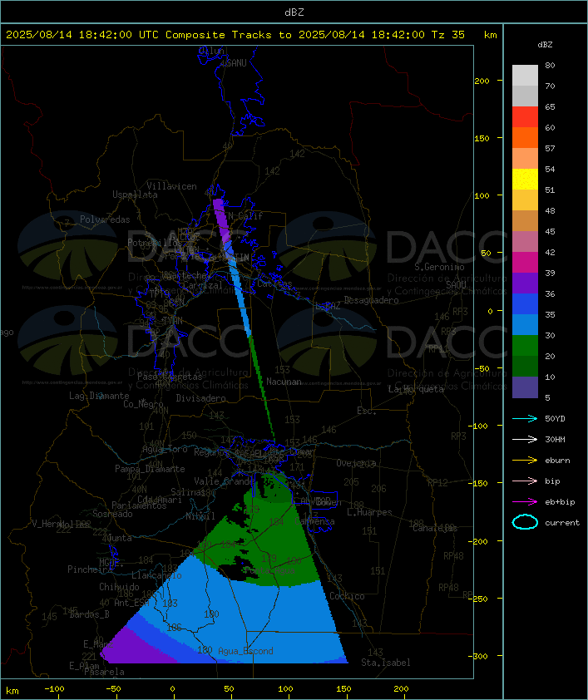Click the '30HM' legend label
Viewport: 588px width, 700px height.
point(555,440)
